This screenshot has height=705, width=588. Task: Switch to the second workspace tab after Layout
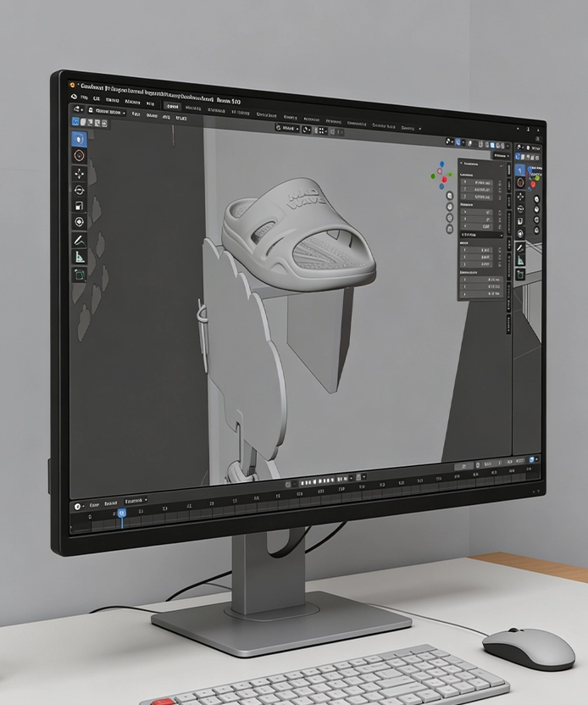coord(193,108)
